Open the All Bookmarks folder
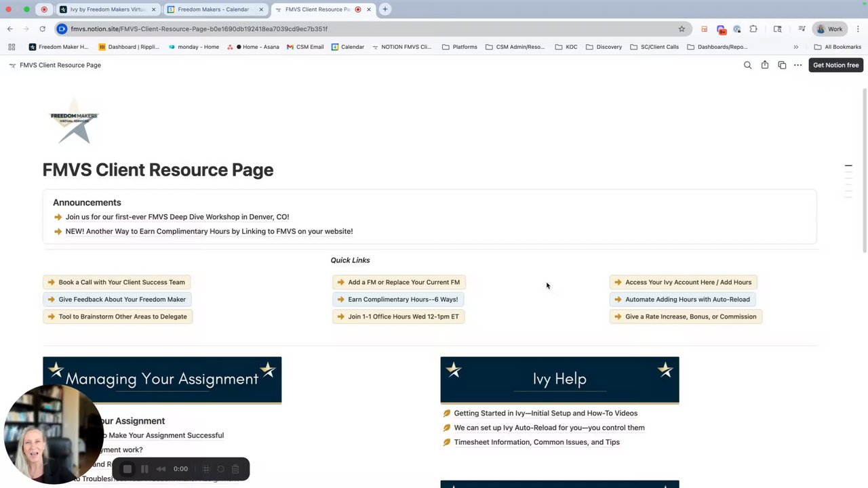868x488 pixels. (x=837, y=47)
